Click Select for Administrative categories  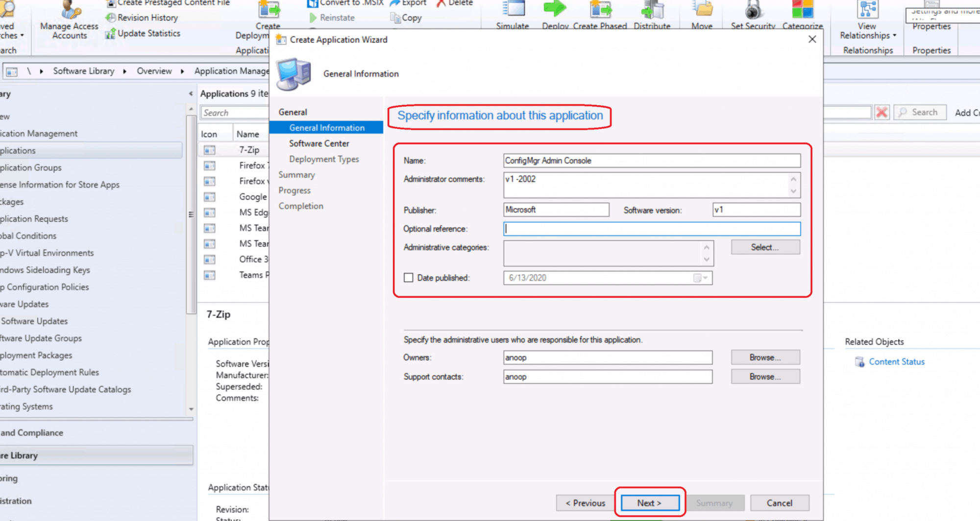[x=765, y=247]
